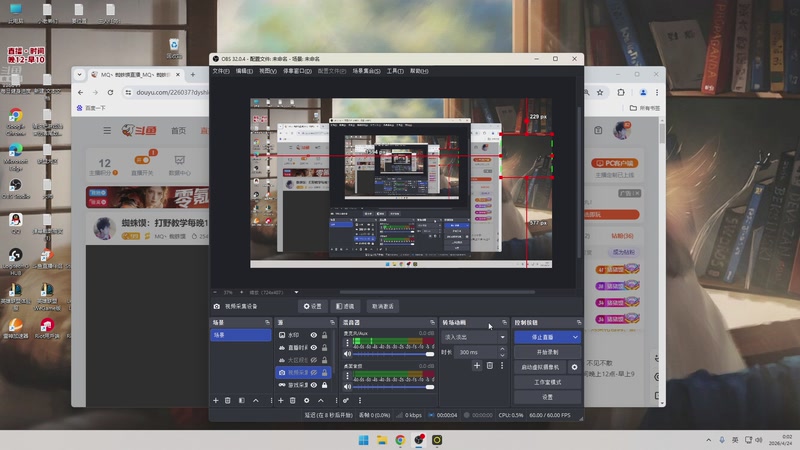Open virtual camera settings gear

click(574, 367)
